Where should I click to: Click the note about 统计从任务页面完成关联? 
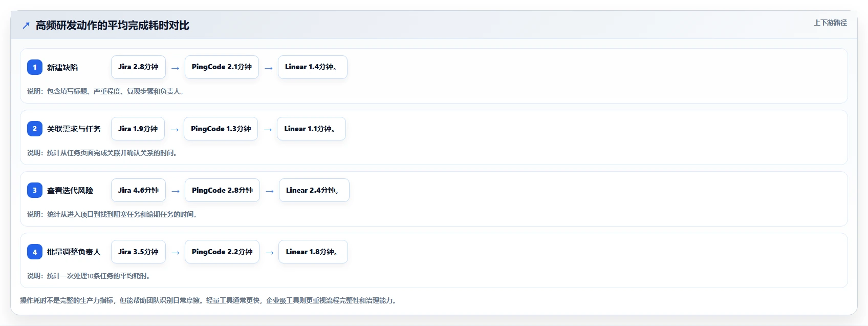(103, 153)
